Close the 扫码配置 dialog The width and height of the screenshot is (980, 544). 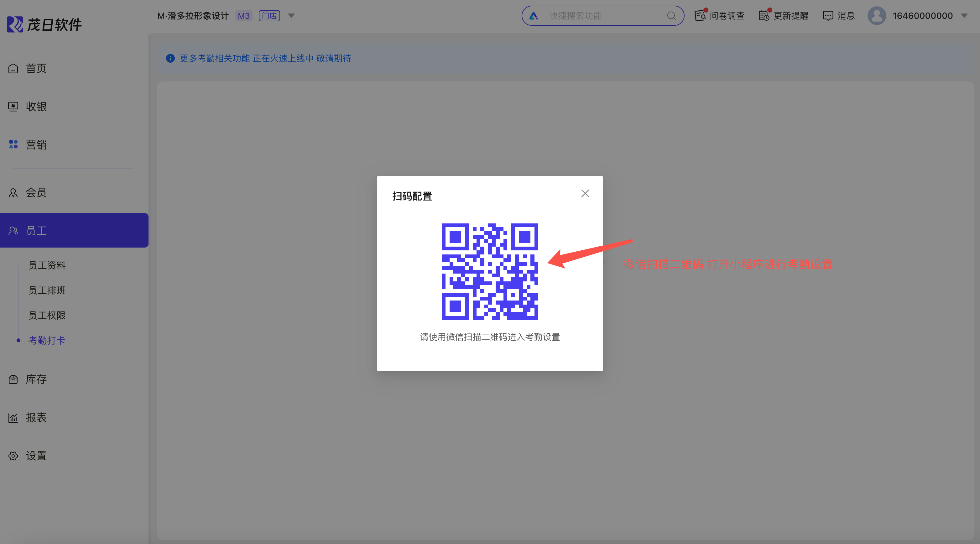coord(585,193)
